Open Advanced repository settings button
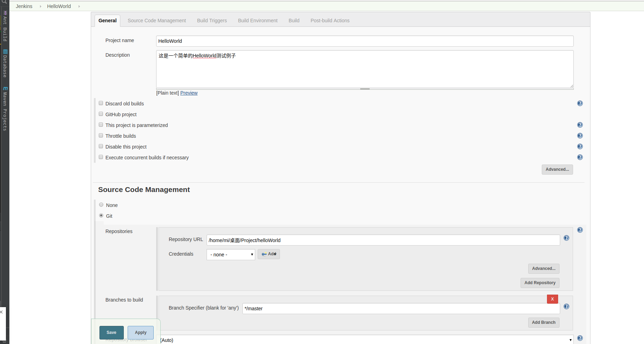This screenshot has height=344, width=644. click(x=544, y=269)
